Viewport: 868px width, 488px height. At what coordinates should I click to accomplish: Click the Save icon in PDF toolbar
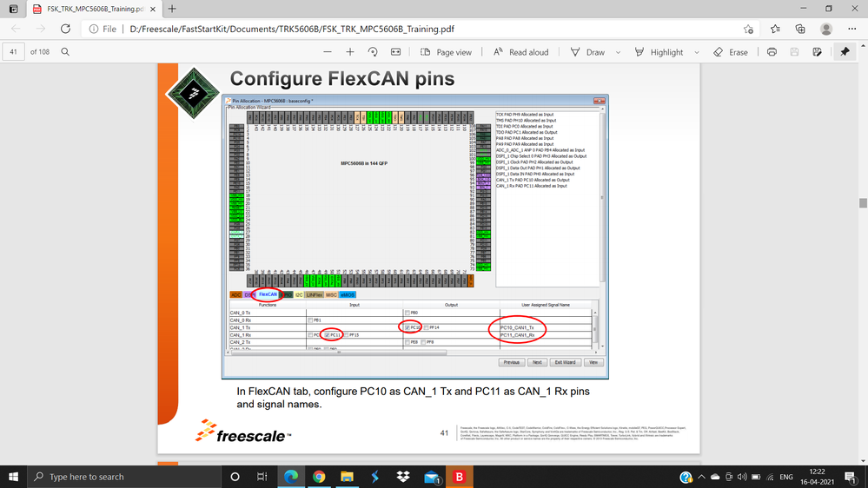click(794, 51)
